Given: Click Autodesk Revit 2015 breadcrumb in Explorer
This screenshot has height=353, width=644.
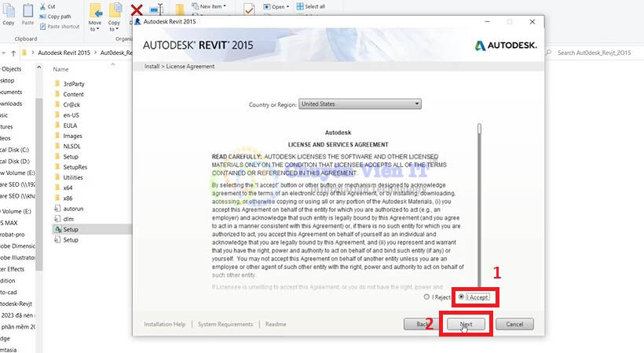Looking at the screenshot, I should [64, 53].
